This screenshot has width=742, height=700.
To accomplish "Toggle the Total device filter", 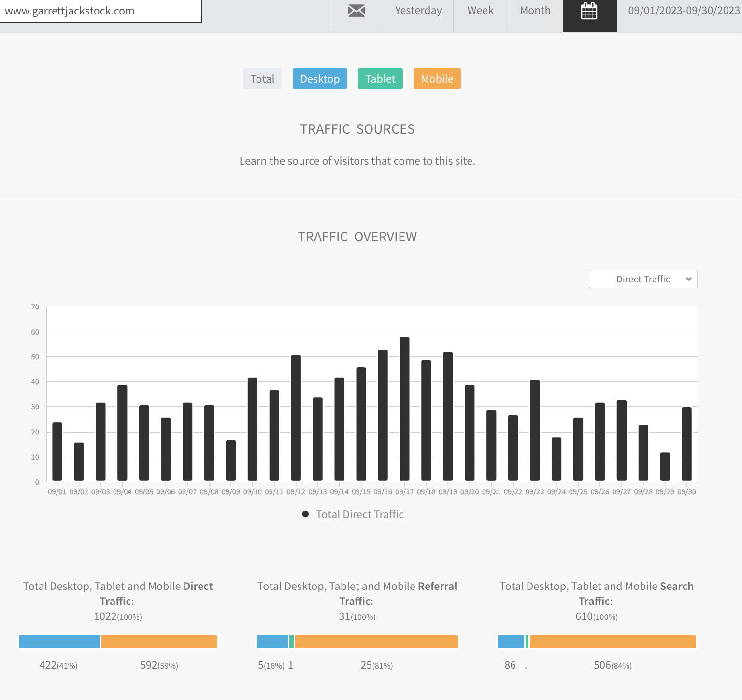I will (x=262, y=79).
